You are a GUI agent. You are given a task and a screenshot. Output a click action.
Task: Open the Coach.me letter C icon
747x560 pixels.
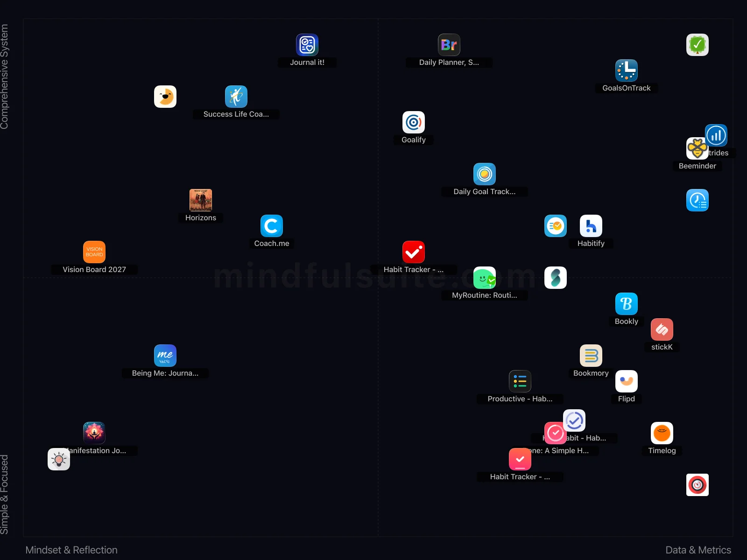[x=271, y=226]
